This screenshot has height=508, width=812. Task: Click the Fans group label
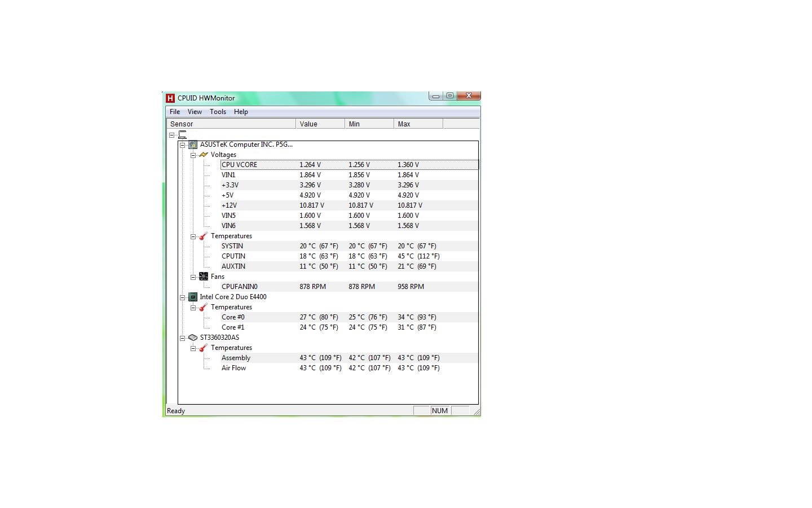tap(218, 277)
